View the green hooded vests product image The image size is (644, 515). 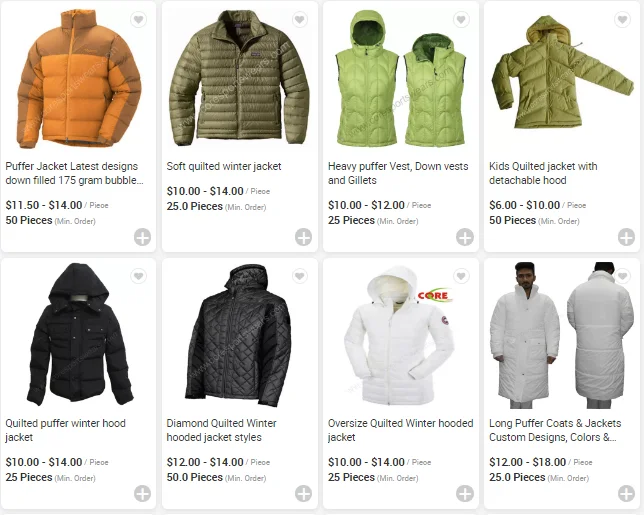pos(400,78)
